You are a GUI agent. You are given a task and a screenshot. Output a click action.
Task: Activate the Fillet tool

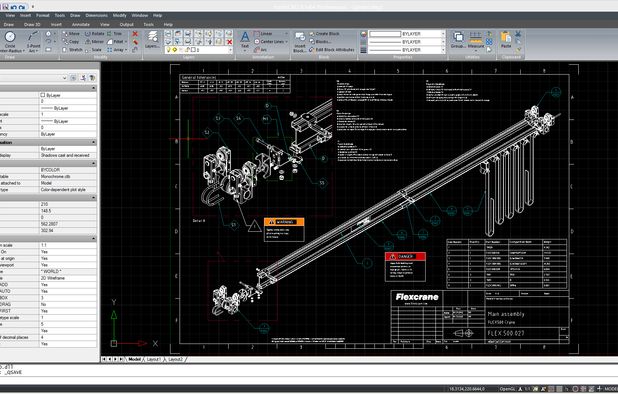115,42
